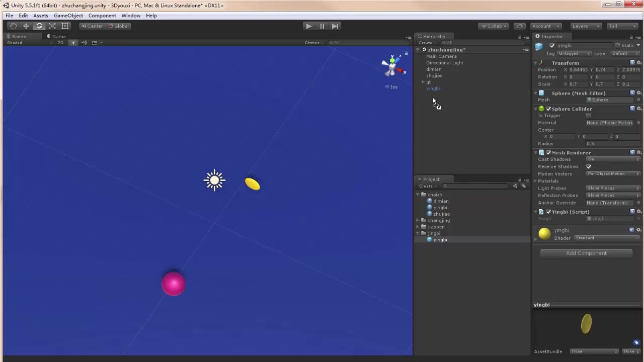Open Project panel search with magnifier icon
Viewport: 644px width, 362px height.
[445, 186]
